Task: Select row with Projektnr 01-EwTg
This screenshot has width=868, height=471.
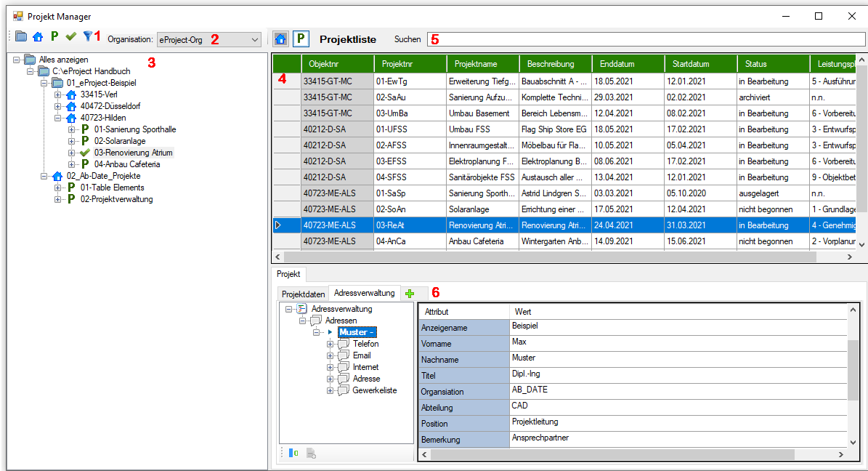Action: coord(410,81)
